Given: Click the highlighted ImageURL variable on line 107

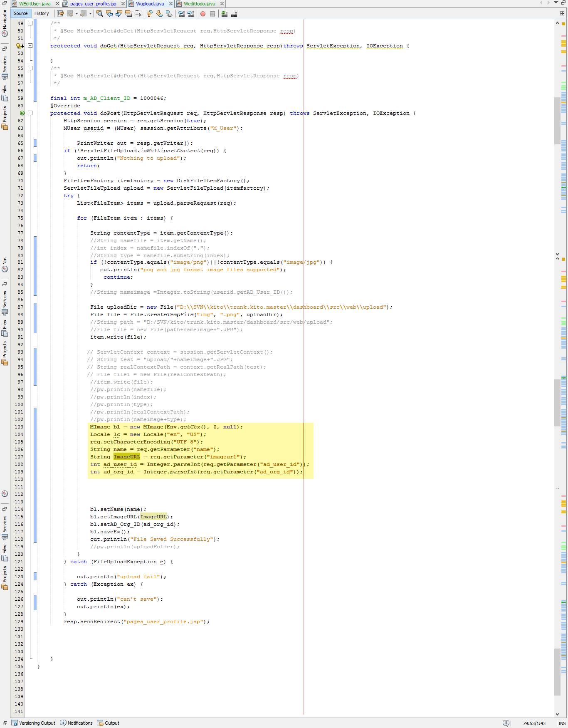Looking at the screenshot, I should pos(127,457).
